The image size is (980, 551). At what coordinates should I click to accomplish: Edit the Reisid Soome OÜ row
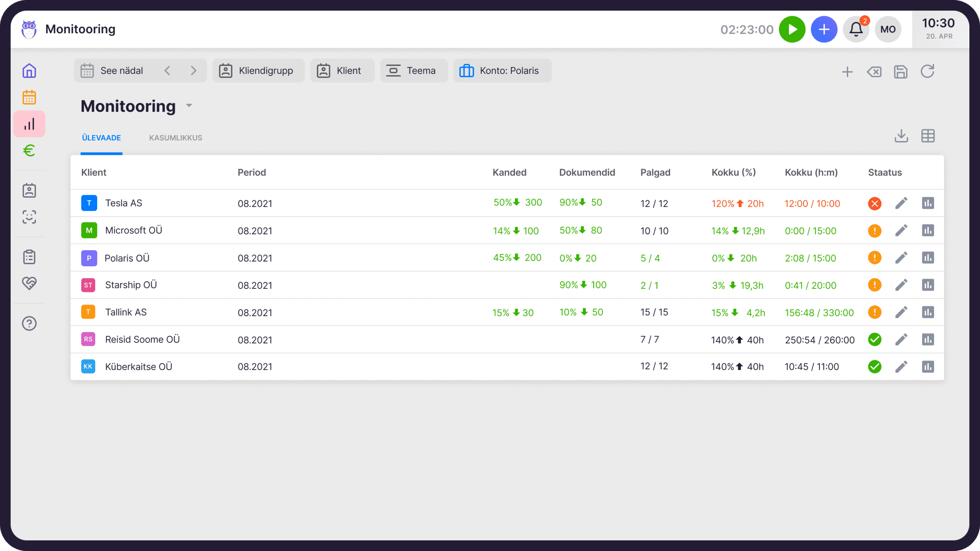[901, 339]
